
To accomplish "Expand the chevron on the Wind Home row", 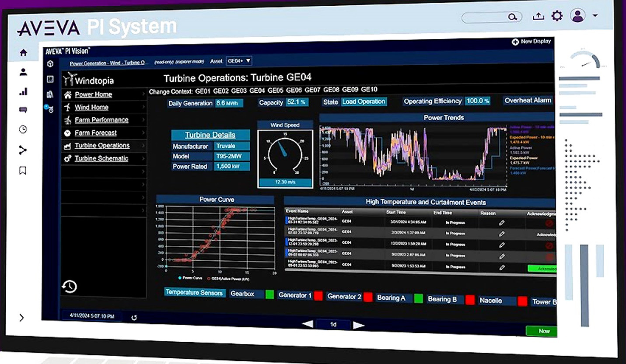I will [x=143, y=107].
